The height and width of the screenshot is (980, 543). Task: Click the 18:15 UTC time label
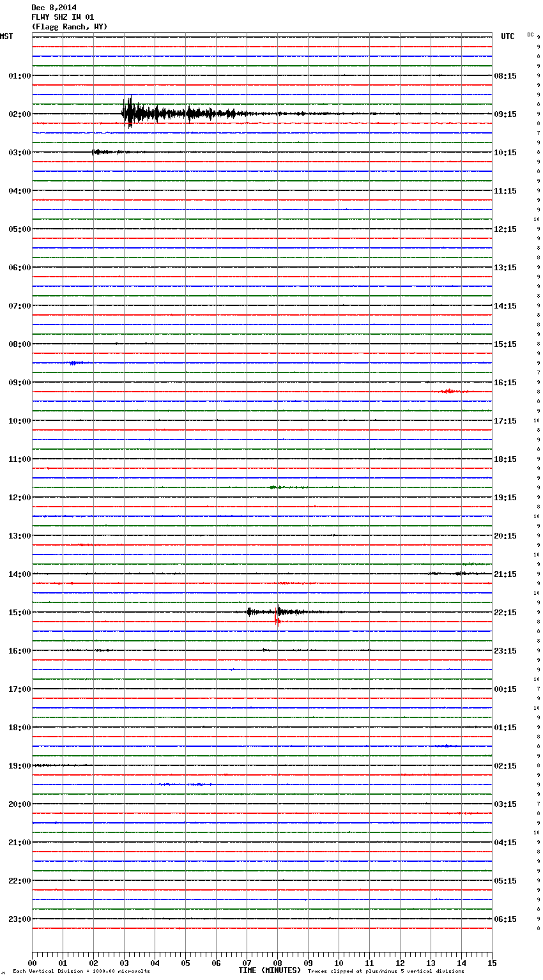505,459
